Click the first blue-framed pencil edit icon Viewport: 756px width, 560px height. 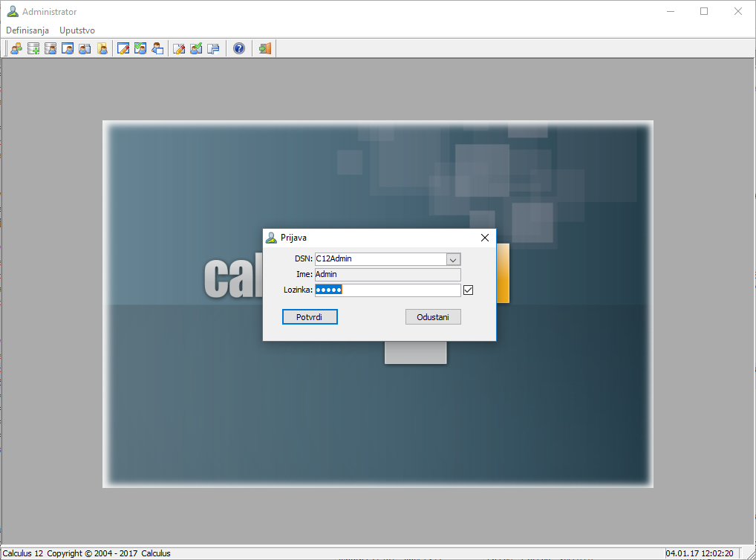coord(123,49)
